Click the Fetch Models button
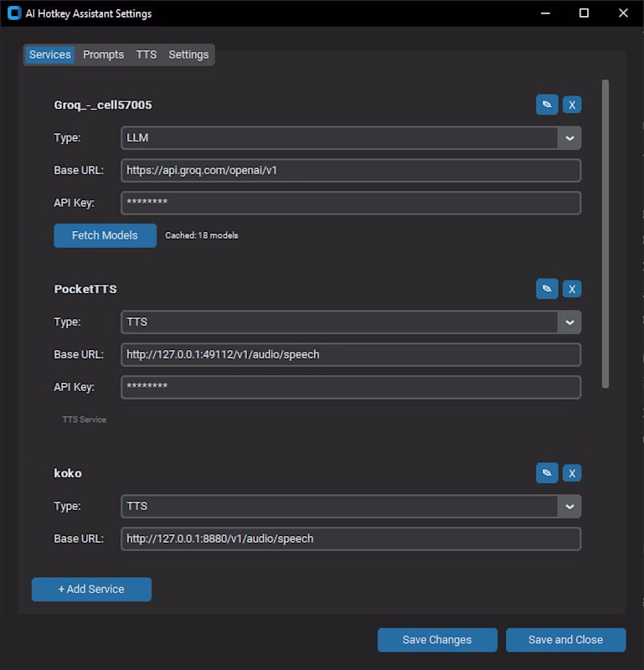The image size is (644, 670). coord(106,235)
